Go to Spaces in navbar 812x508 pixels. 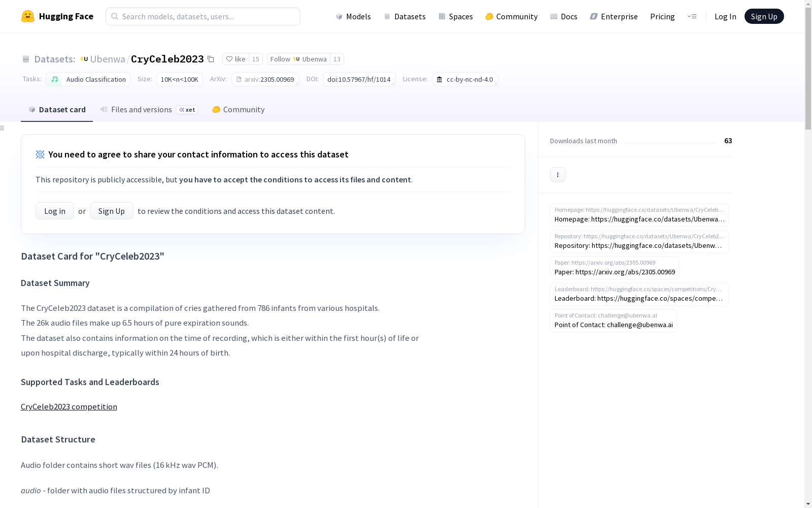click(x=456, y=16)
